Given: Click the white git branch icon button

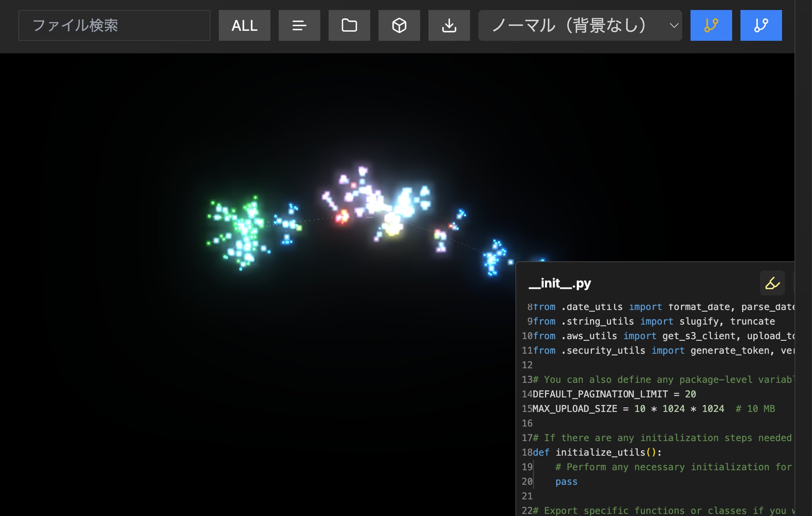Looking at the screenshot, I should [761, 25].
